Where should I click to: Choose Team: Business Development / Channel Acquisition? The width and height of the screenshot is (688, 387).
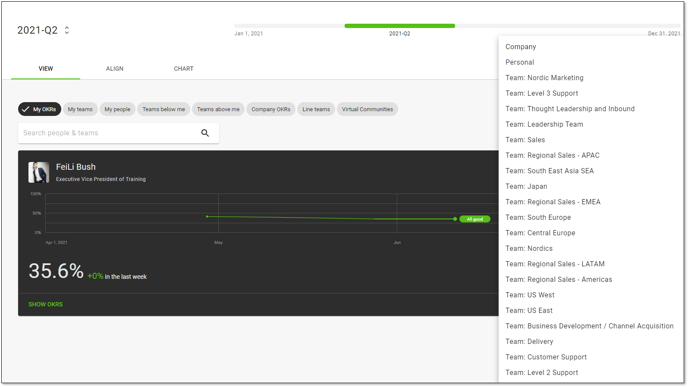[x=591, y=326]
